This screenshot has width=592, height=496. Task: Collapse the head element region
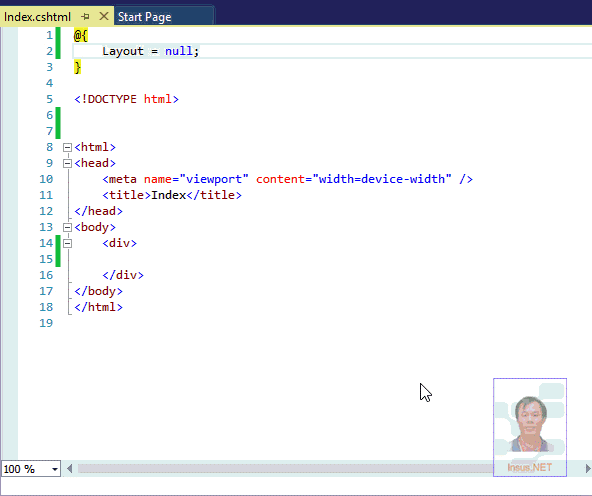point(67,163)
